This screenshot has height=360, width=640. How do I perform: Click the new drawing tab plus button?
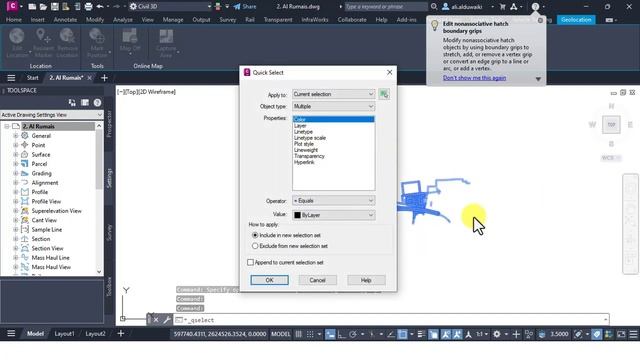(x=104, y=78)
